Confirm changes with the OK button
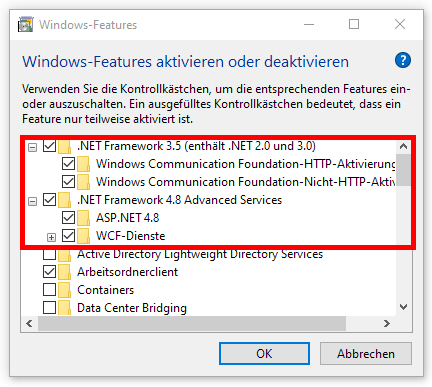This screenshot has width=432, height=387. [x=264, y=354]
